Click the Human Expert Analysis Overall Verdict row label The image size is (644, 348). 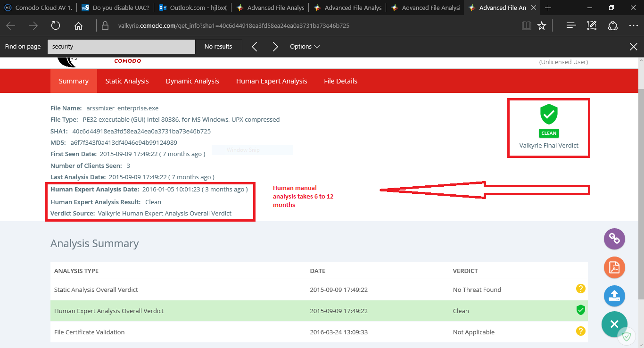(x=109, y=311)
